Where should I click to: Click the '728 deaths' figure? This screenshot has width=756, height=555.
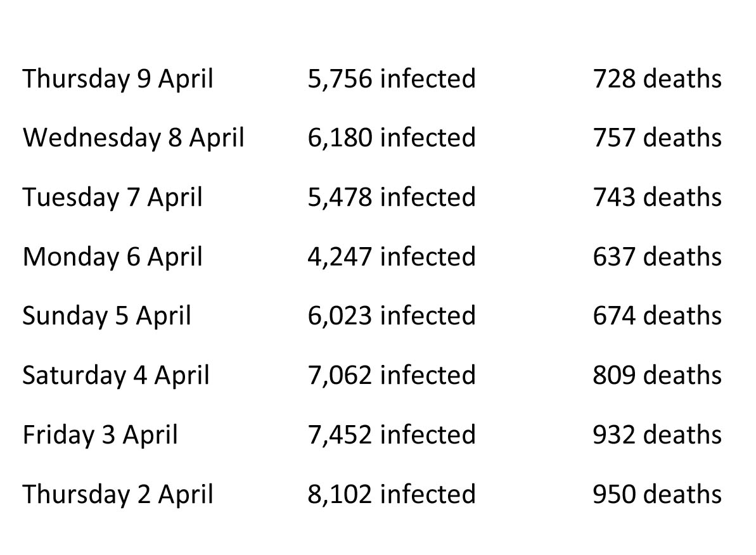[x=657, y=78]
